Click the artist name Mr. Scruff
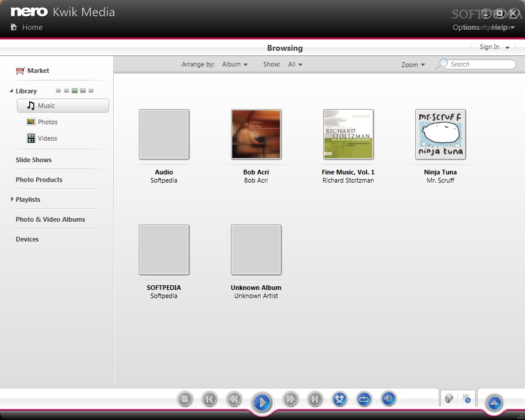 pyautogui.click(x=440, y=180)
